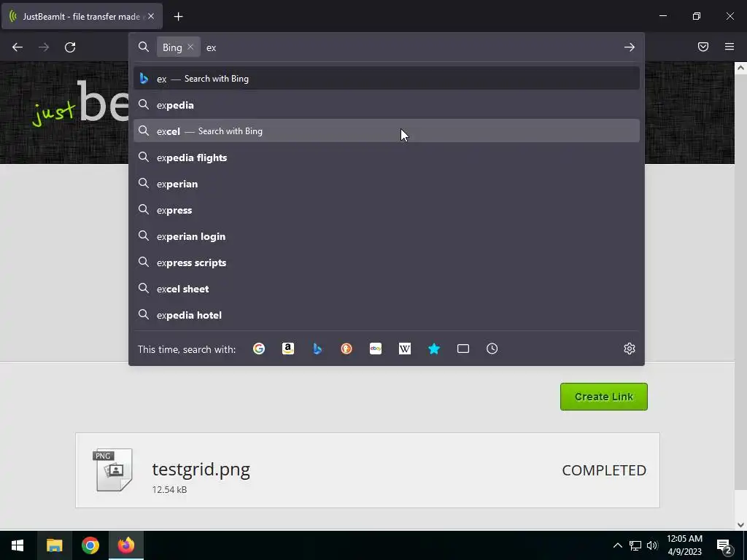Show hidden system tray icons
Viewport: 747px width, 560px height.
click(617, 545)
